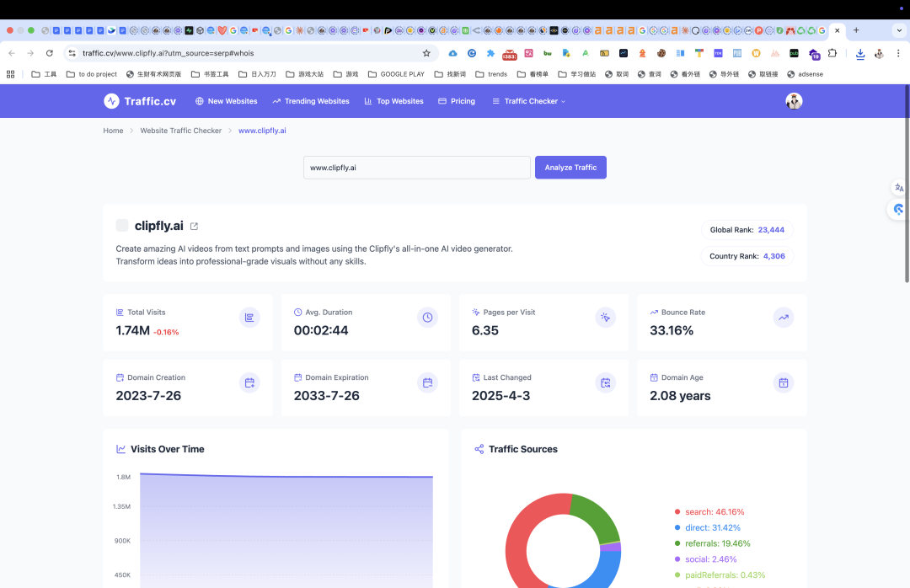
Task: Click the Domain Expiration calendar icon
Action: click(428, 382)
